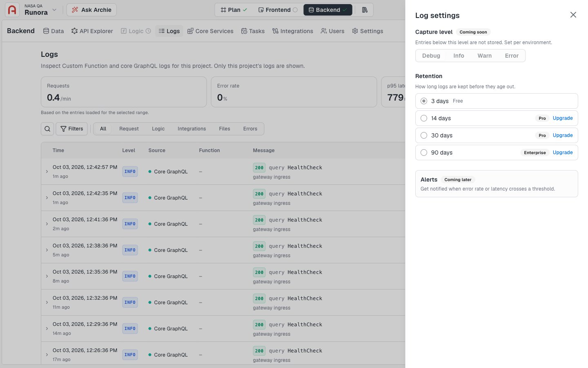Select the 30 days retention radio

[x=424, y=135]
